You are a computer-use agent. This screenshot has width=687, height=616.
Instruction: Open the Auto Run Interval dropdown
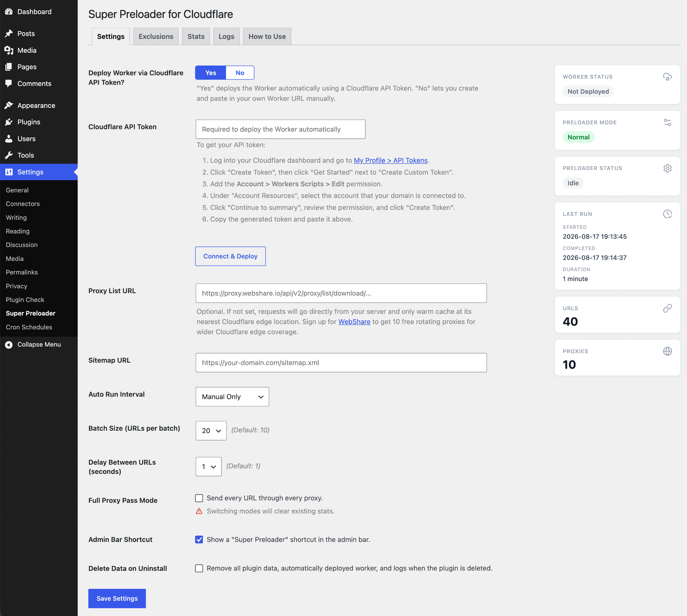click(x=232, y=397)
